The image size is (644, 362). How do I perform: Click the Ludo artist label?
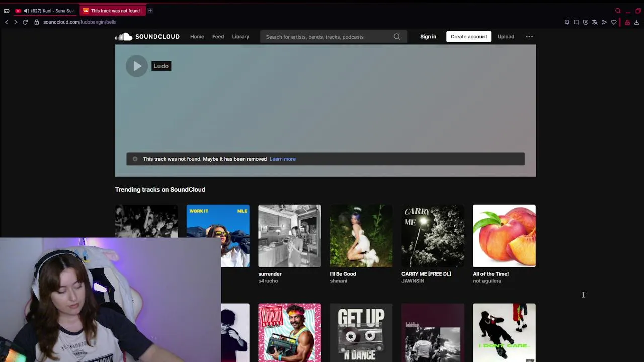(161, 66)
